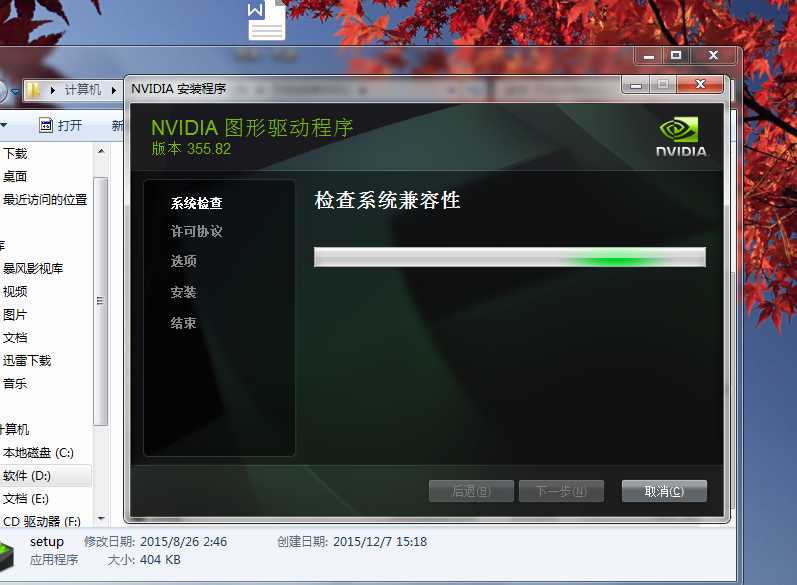797x585 pixels.
Task: Close the NVIDIA installer window
Action: pos(700,84)
